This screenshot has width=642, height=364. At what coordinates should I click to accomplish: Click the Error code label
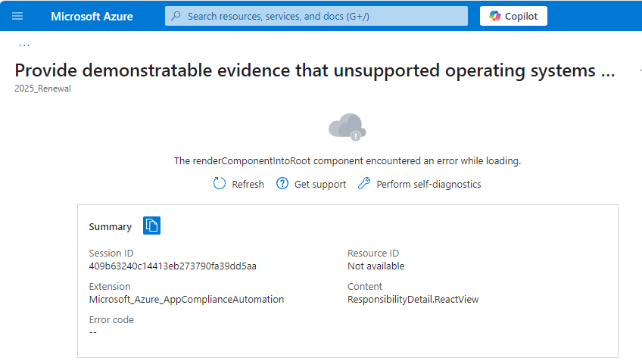(111, 320)
